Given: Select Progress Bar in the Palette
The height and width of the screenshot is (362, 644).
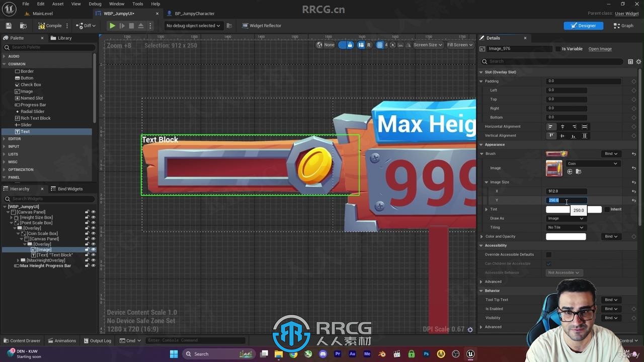Looking at the screenshot, I should click(x=33, y=105).
